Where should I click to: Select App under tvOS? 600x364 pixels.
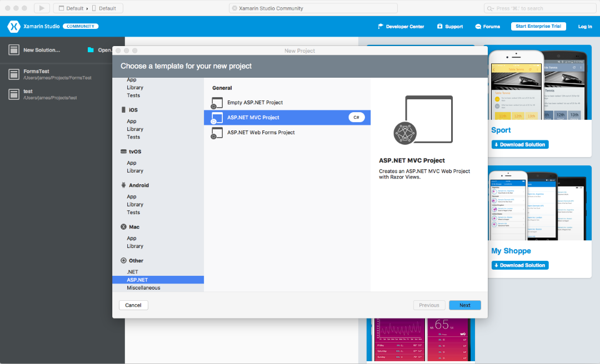pyautogui.click(x=132, y=163)
